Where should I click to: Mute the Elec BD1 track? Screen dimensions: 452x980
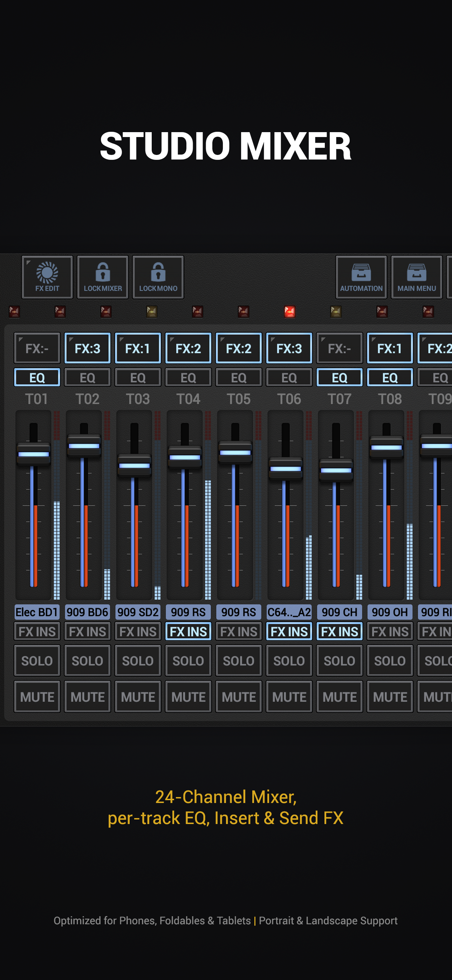37,697
